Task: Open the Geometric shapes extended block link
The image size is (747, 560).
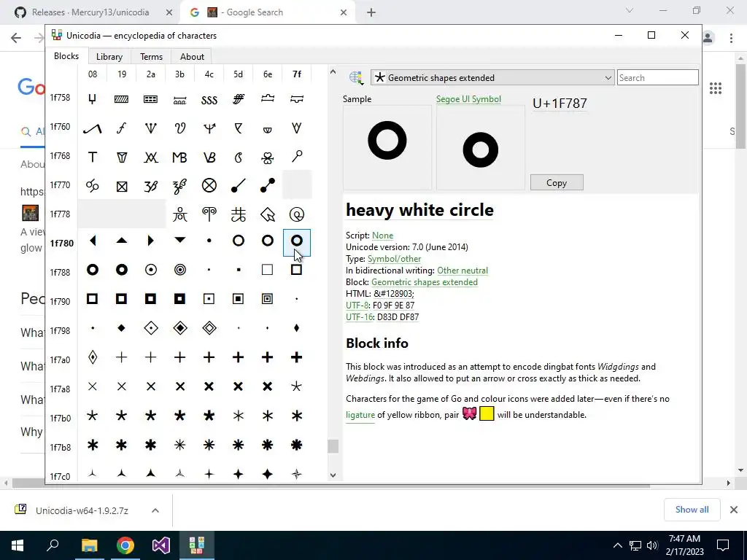Action: coord(425,282)
